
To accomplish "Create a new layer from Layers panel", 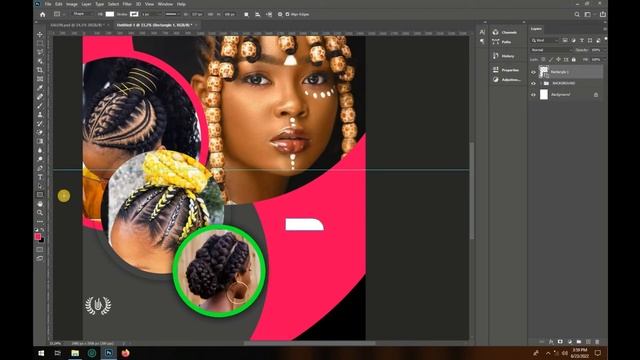I will click(x=588, y=342).
